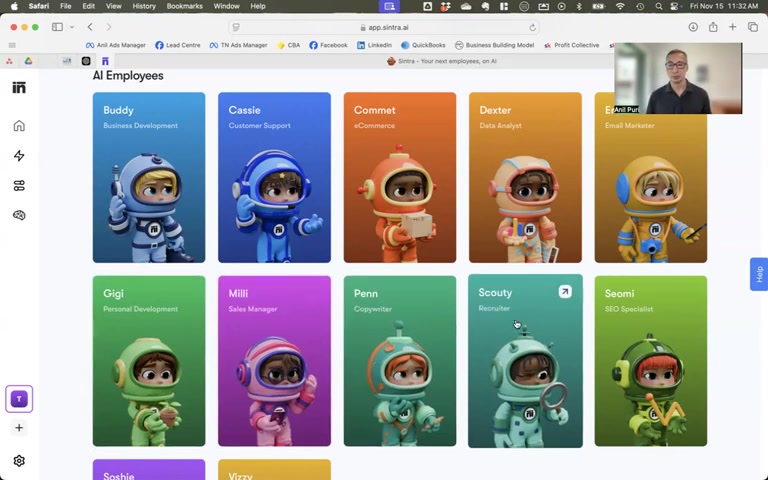Reload the page with the refresh icon
Screen dimensions: 768x480
[532, 27]
